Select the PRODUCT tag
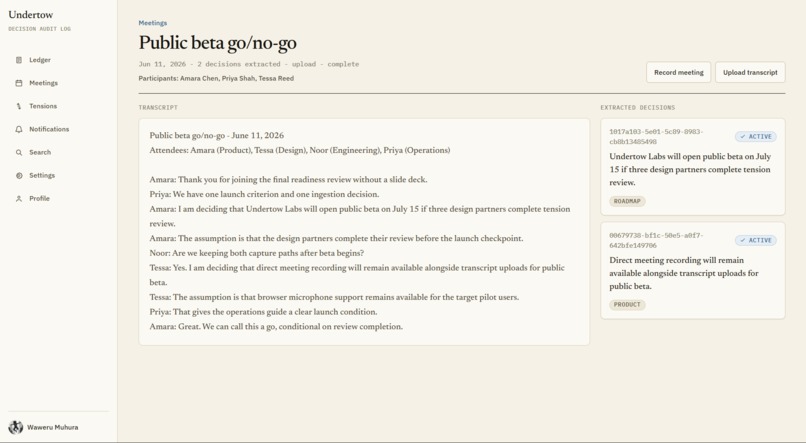 (627, 305)
